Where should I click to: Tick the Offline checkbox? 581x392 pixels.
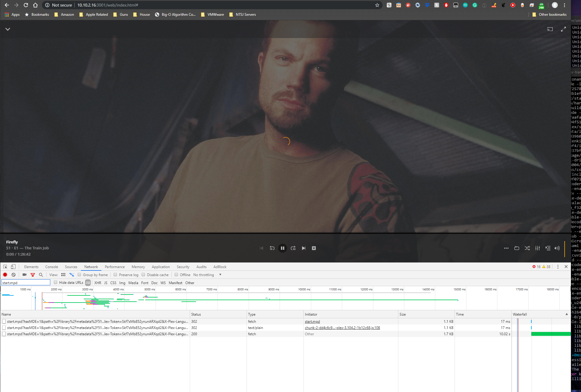[176, 275]
